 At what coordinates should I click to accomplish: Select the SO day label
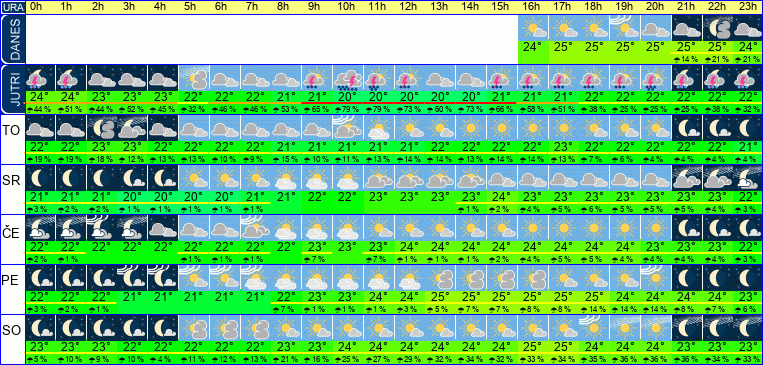[x=12, y=330]
